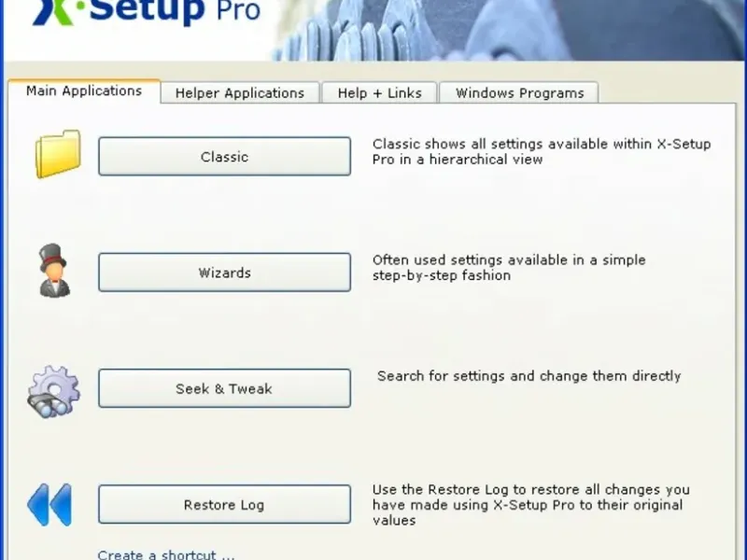Click the Restore Log description text
The image size is (747, 560).
point(530,505)
